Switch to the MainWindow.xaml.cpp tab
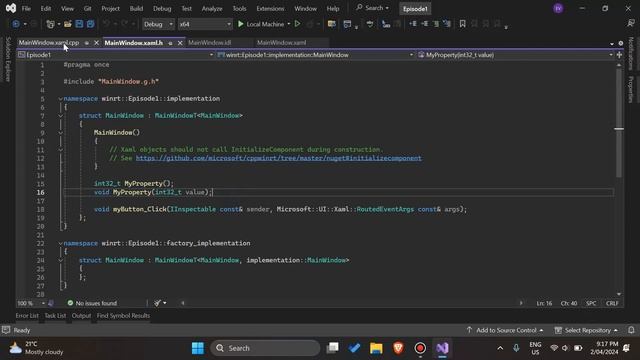 tap(49, 42)
